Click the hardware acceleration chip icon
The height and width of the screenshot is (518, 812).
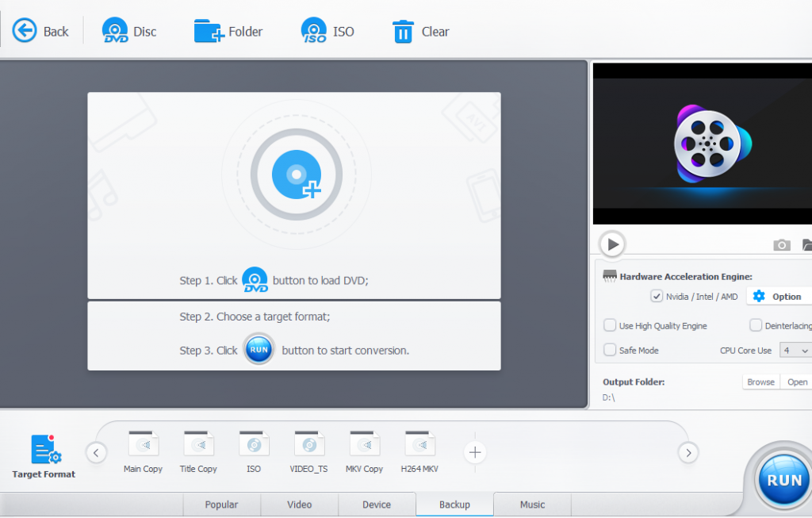610,276
